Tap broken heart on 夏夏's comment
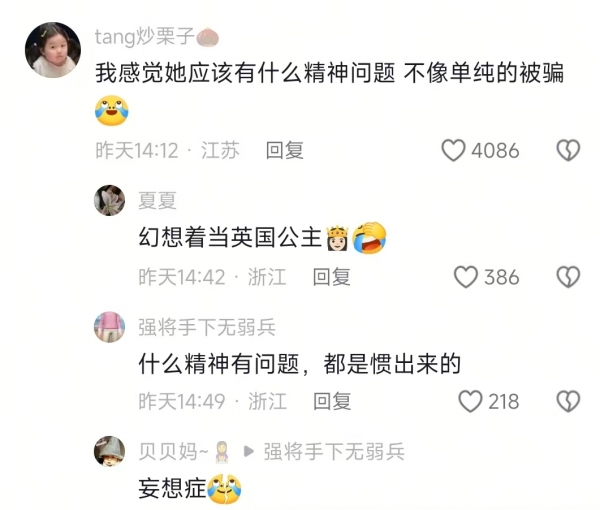This screenshot has height=510, width=600. click(x=568, y=277)
